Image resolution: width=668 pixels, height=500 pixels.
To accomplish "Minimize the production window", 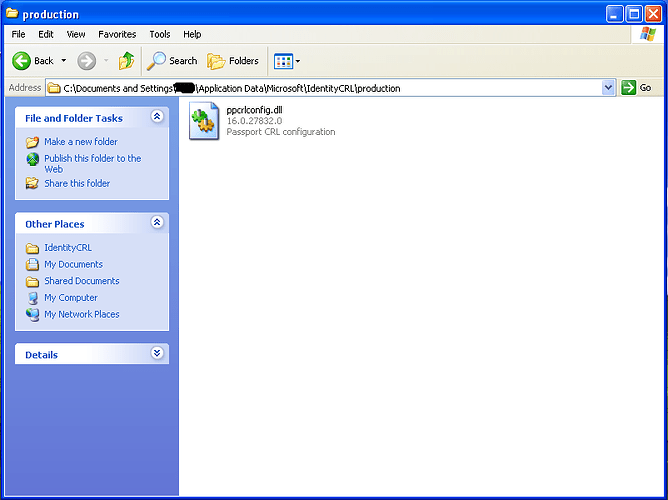I will (x=614, y=14).
